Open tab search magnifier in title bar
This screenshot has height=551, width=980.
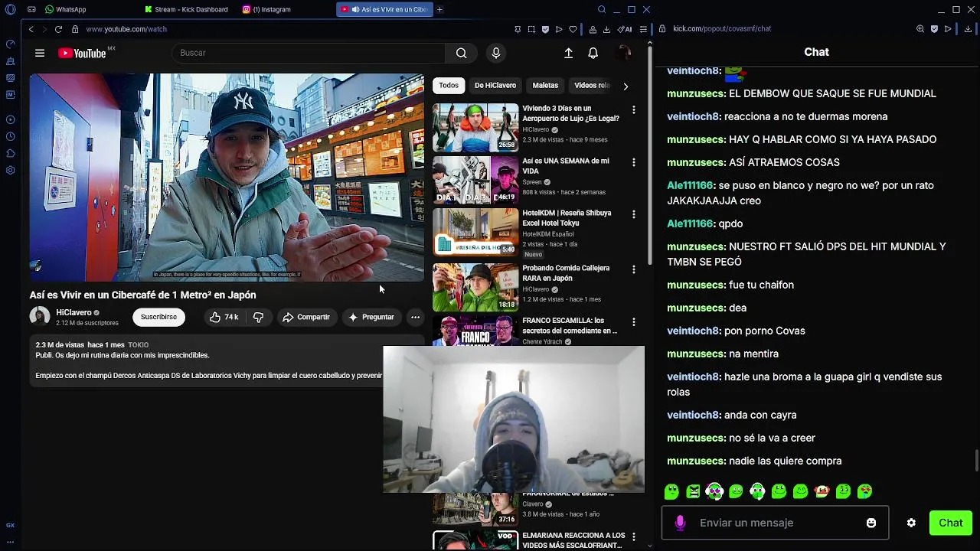(x=601, y=9)
